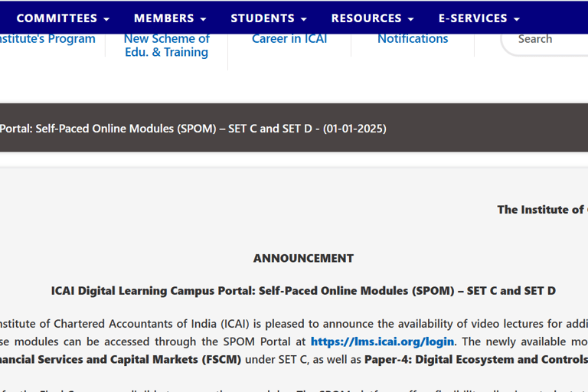
Task: Click the E-SERVICES menu label
Action: (x=472, y=18)
